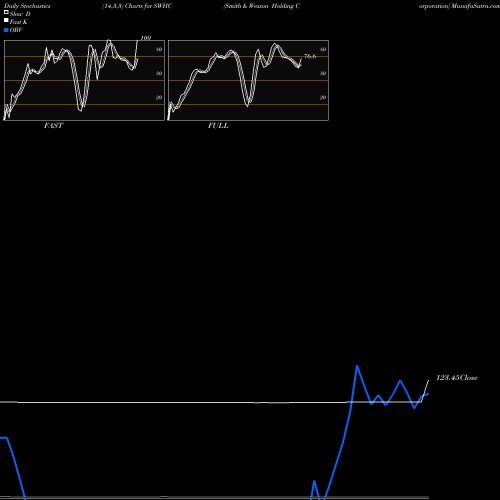The image size is (500, 500).
Task: Click the 'Fast K' legend text
Action: (19, 22)
